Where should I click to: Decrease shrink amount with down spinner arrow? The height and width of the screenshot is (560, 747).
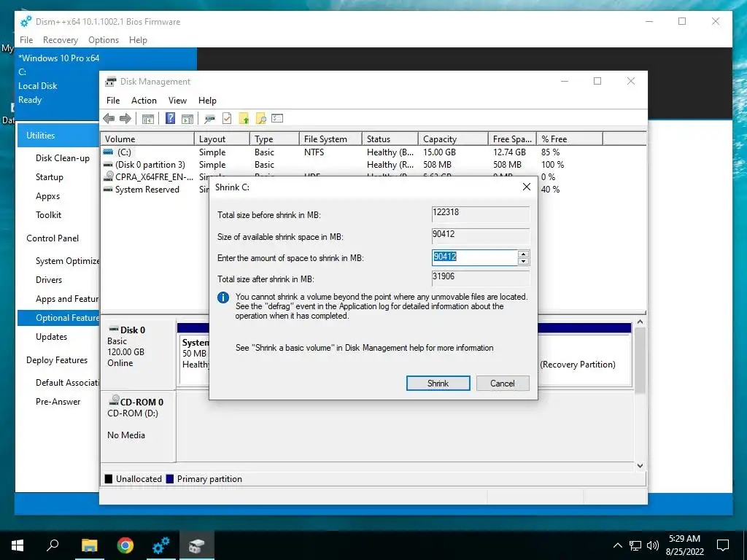[523, 262]
